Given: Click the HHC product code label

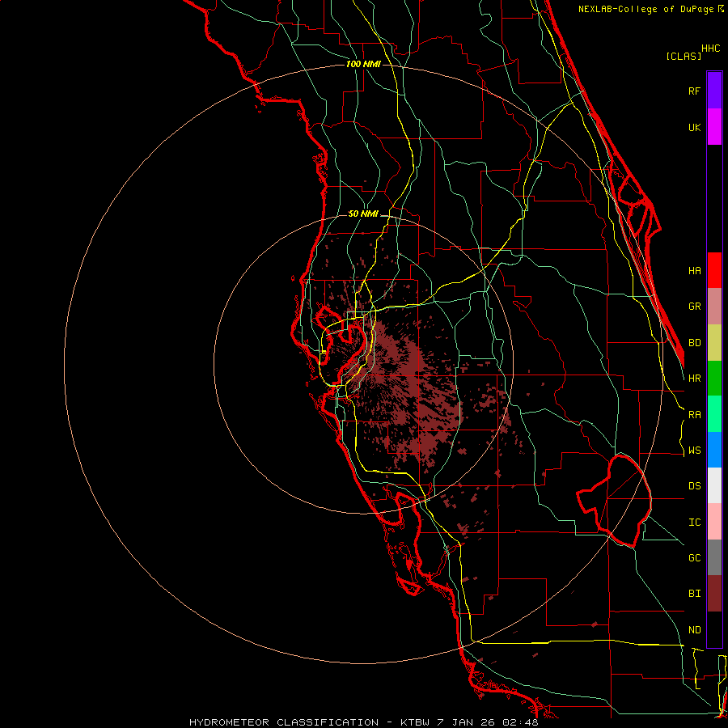Looking at the screenshot, I should click(x=711, y=49).
